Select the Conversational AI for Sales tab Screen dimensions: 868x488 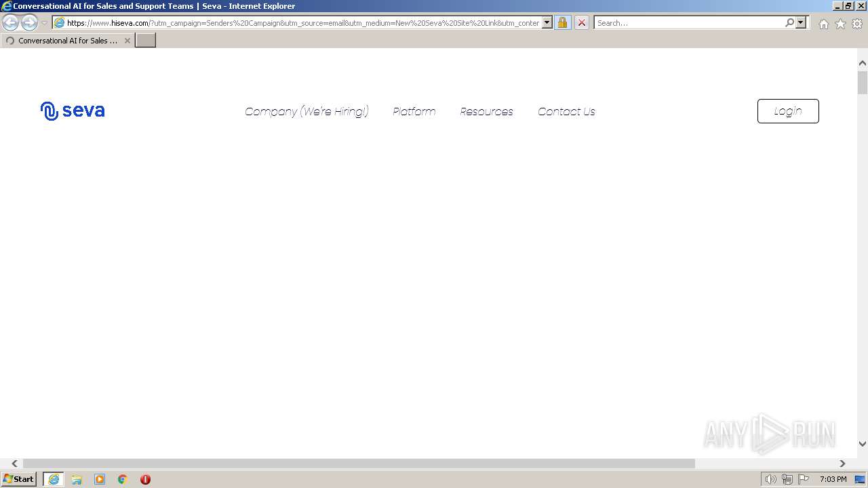click(x=68, y=41)
